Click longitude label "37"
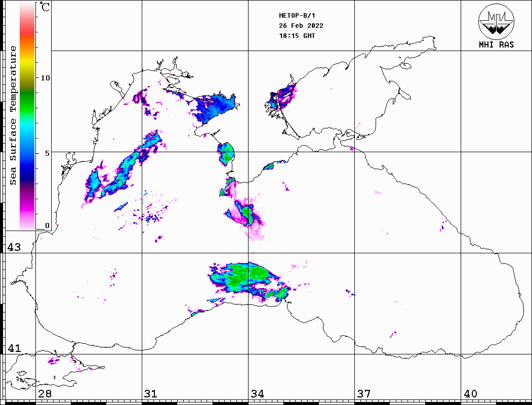The image size is (532, 405). click(364, 393)
